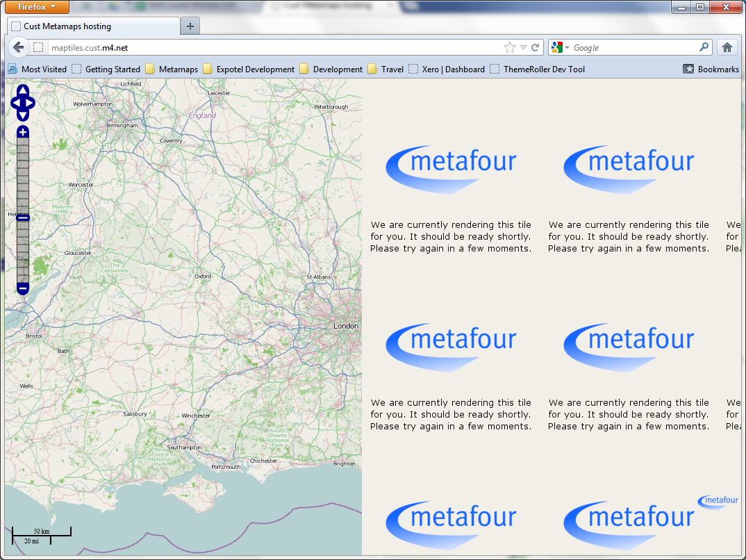Open a new browser tab
Image resolution: width=746 pixels, height=560 pixels.
click(190, 26)
